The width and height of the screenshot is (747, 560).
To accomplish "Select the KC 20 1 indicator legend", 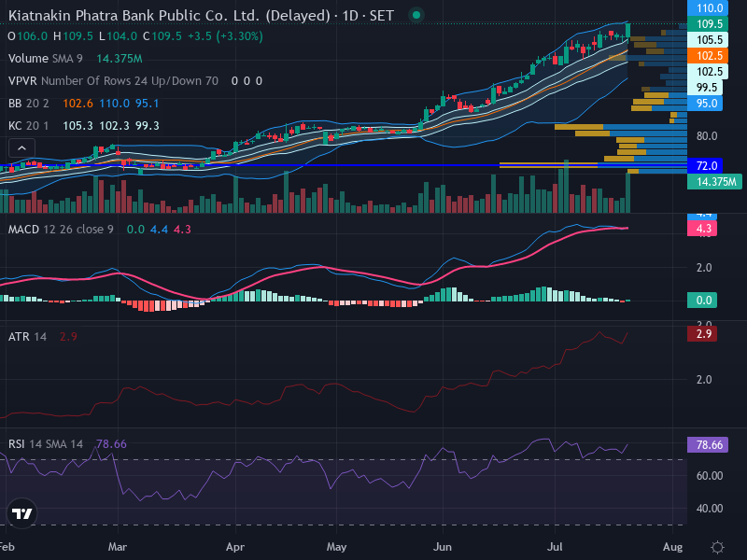I will click(x=29, y=126).
